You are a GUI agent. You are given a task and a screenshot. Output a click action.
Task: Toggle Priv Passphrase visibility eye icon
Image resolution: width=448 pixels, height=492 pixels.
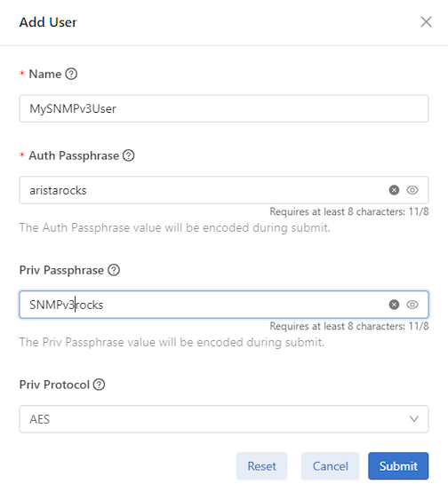pyautogui.click(x=412, y=305)
